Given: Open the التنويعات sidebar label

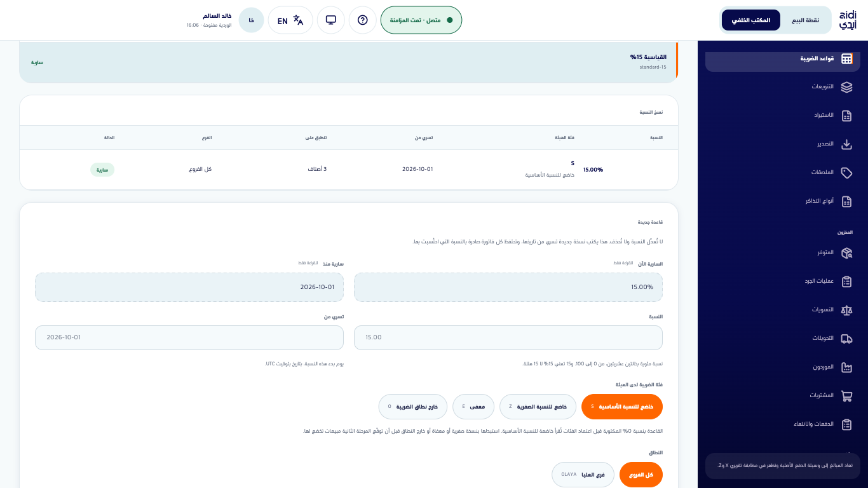Looking at the screenshot, I should 822,87.
